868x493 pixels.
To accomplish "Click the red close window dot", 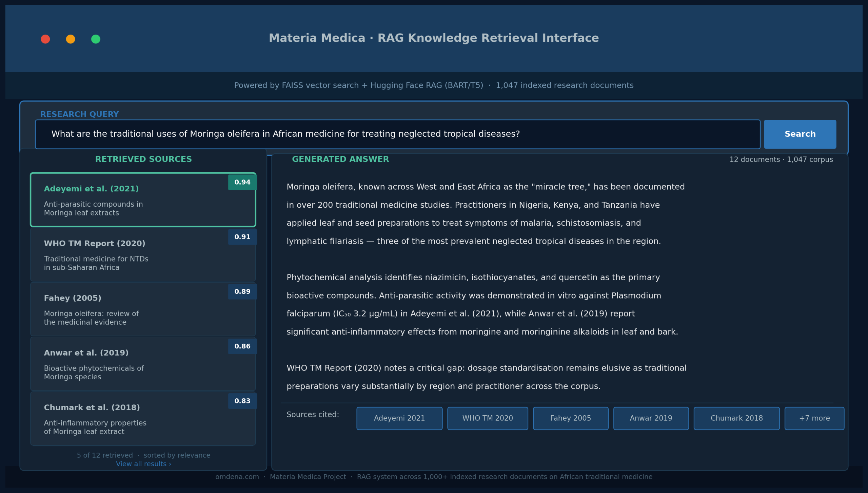I will [x=45, y=39].
